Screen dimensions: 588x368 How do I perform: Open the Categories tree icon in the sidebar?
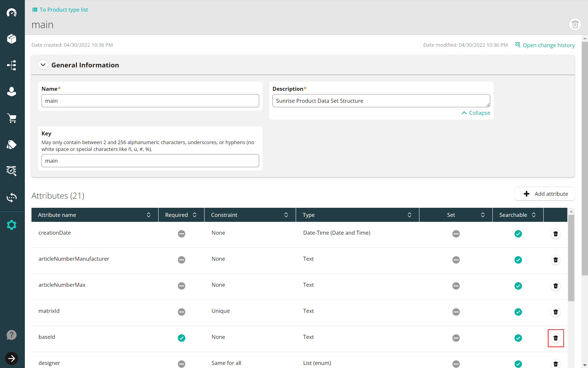(11, 65)
